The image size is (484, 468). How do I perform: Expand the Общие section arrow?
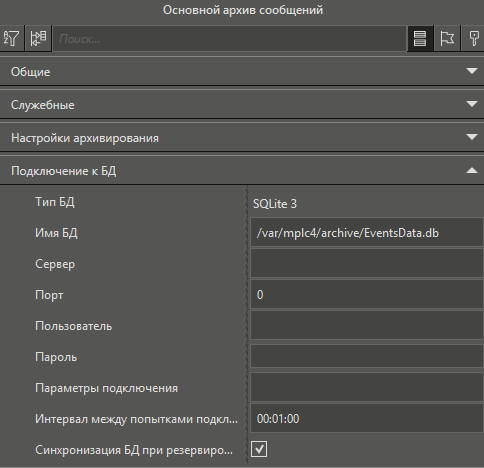pyautogui.click(x=472, y=71)
